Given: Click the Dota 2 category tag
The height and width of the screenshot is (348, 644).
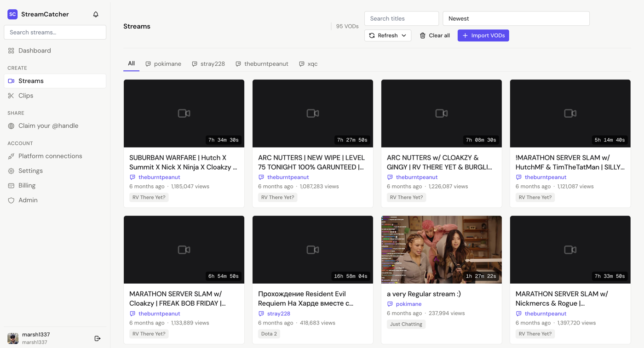Looking at the screenshot, I should pos(269,334).
